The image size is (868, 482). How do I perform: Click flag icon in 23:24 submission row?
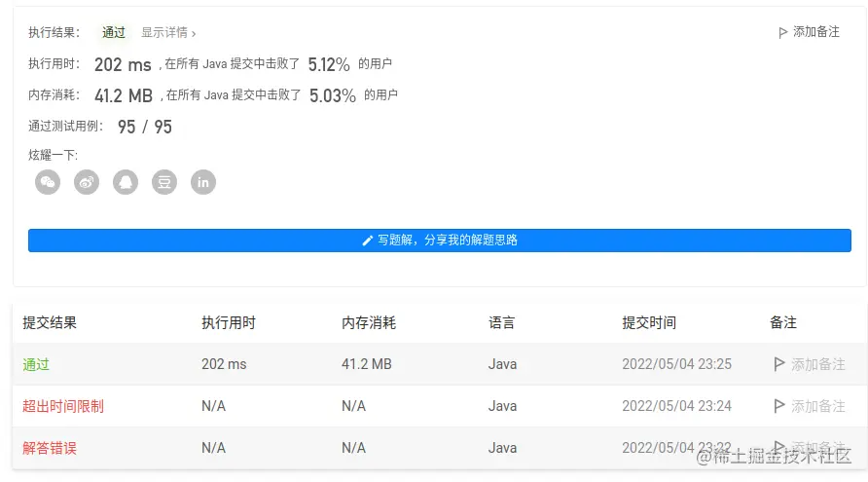778,406
